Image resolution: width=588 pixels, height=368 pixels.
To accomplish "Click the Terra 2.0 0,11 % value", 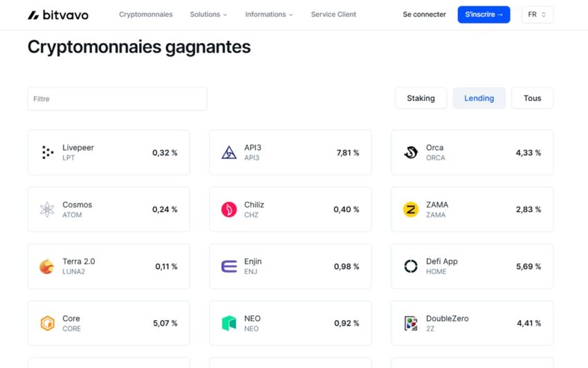I will 166,266.
